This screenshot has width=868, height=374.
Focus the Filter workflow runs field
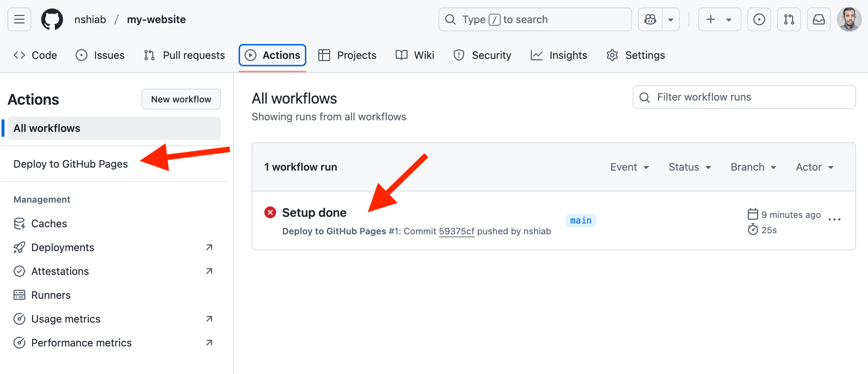tap(744, 97)
